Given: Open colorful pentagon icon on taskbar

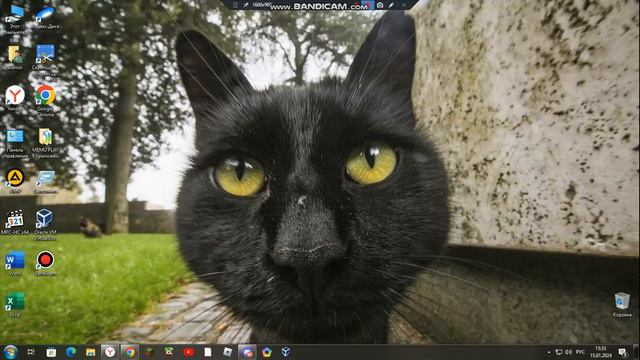Looking at the screenshot, I should 267,352.
